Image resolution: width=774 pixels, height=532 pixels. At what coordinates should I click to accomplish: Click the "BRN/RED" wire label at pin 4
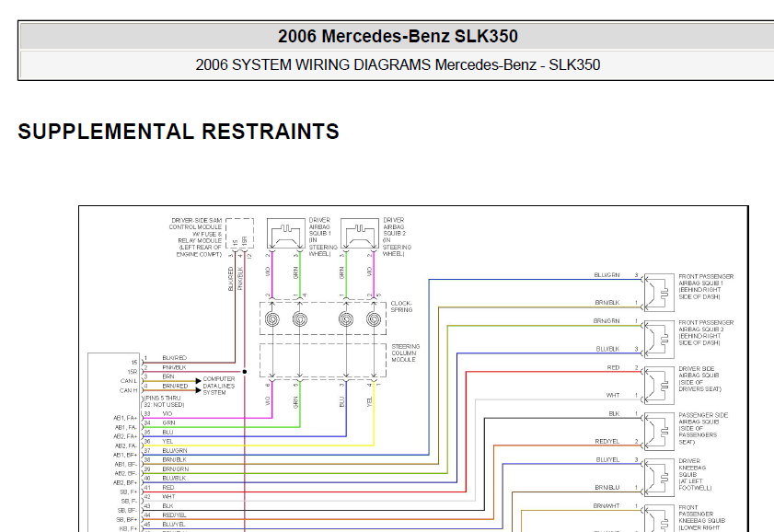tap(175, 386)
